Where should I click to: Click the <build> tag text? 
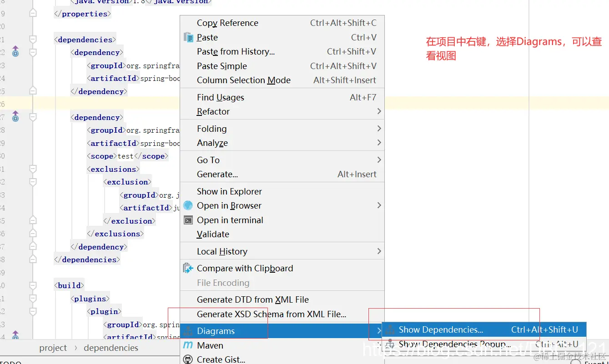[69, 285]
